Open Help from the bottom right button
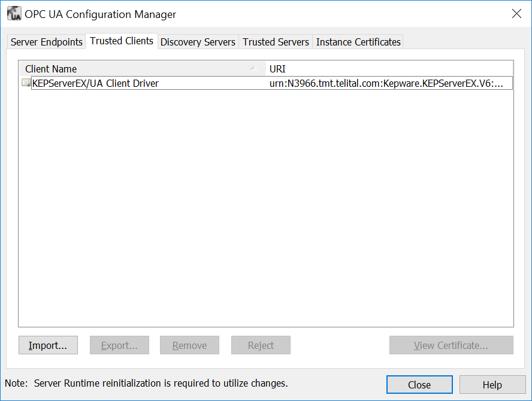 click(492, 385)
